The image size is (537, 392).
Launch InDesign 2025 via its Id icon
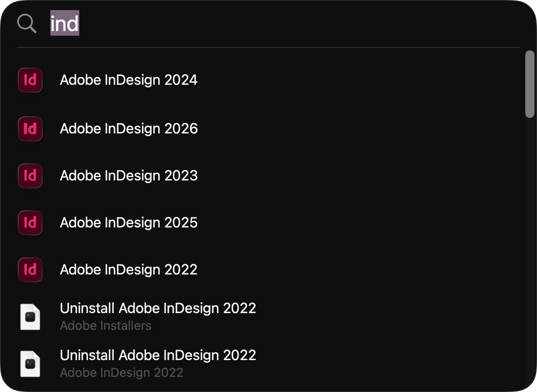click(x=30, y=223)
